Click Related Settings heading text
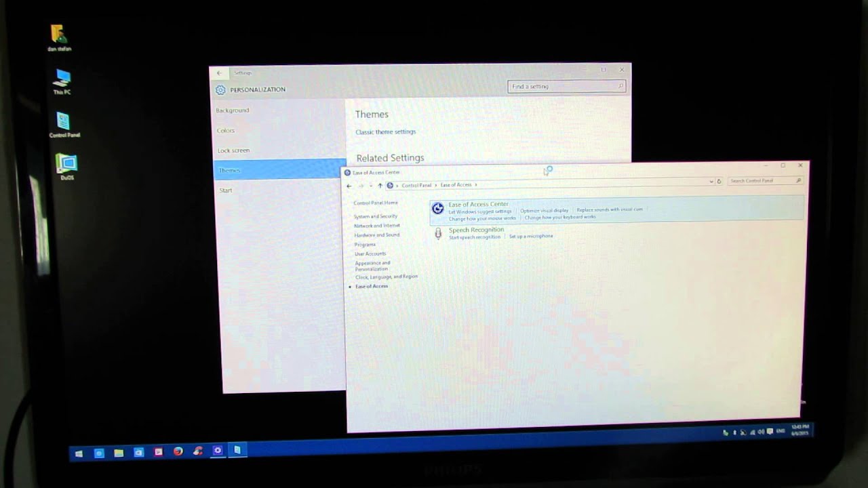 pyautogui.click(x=390, y=158)
